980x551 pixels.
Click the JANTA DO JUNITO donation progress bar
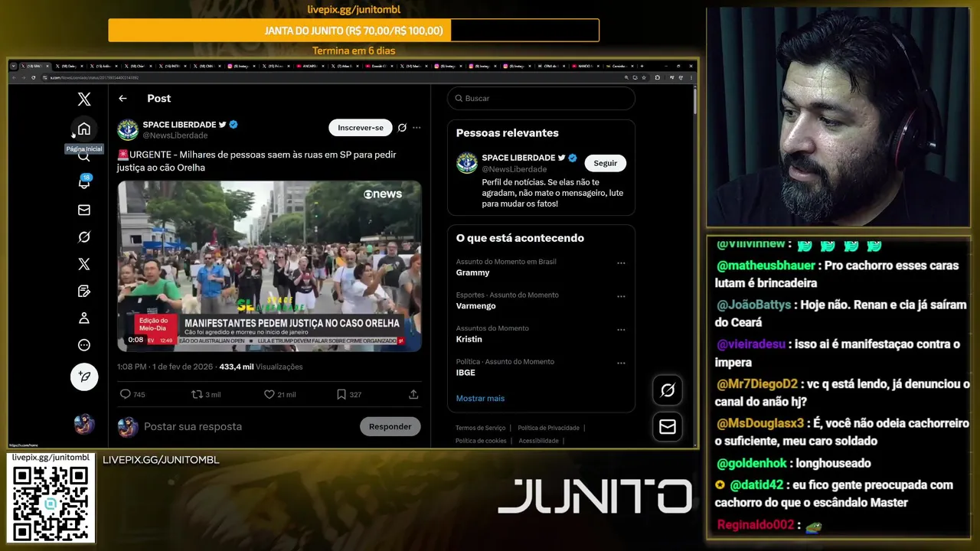click(354, 31)
